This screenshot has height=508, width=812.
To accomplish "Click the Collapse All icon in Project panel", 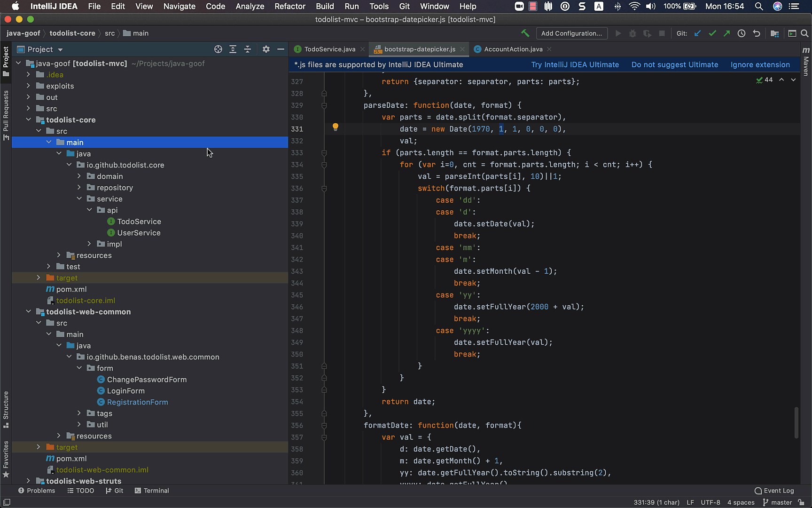I will 248,49.
